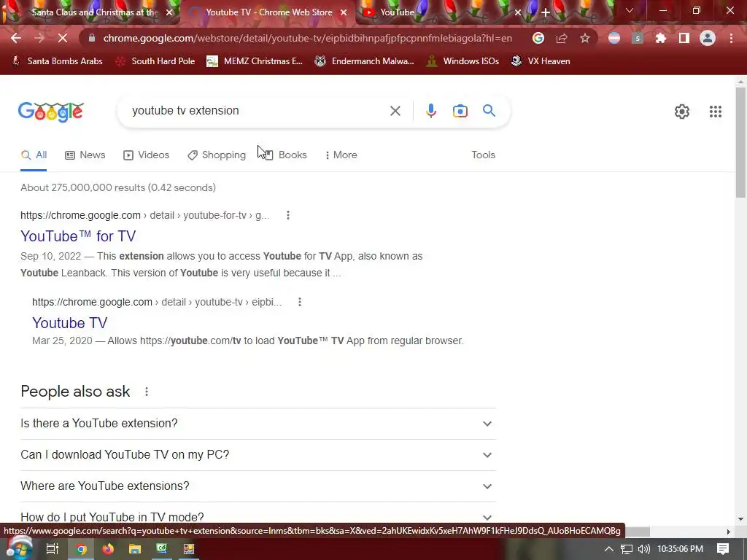Image resolution: width=747 pixels, height=560 pixels.
Task: Go back to the previous page
Action: click(16, 38)
